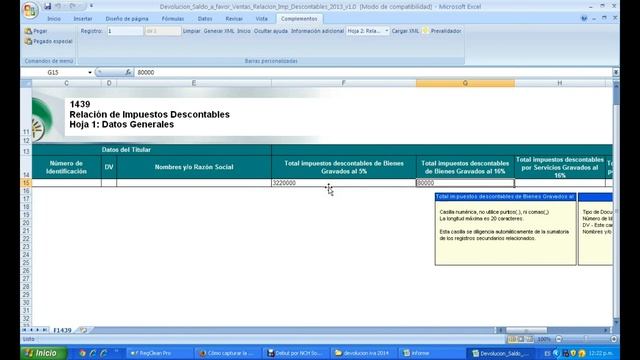Click the Inicio custom toolbar button

click(244, 31)
